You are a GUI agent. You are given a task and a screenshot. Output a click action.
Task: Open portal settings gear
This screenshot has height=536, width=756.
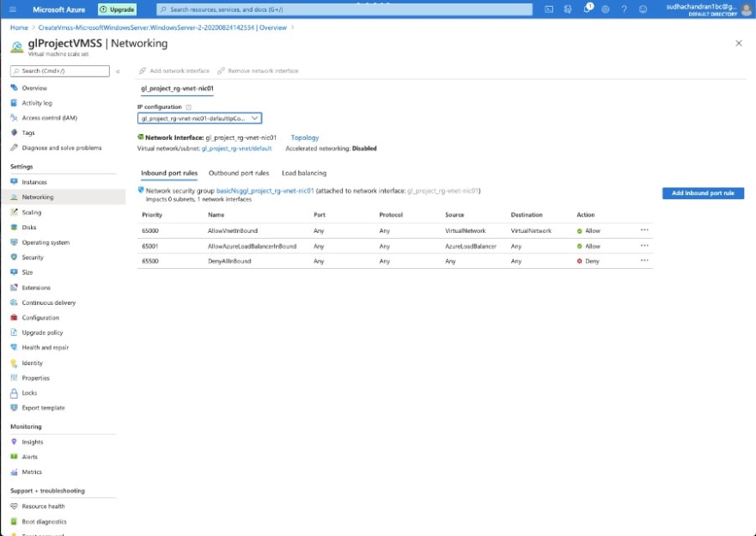tap(605, 9)
